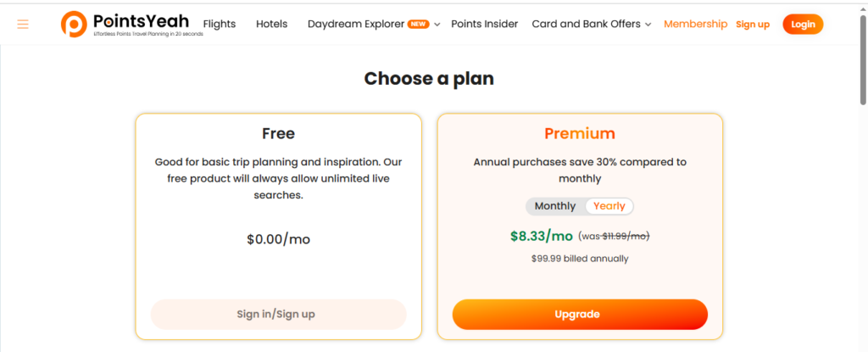Viewport: 868px width, 352px height.
Task: Click the Premium plan title
Action: (x=580, y=133)
